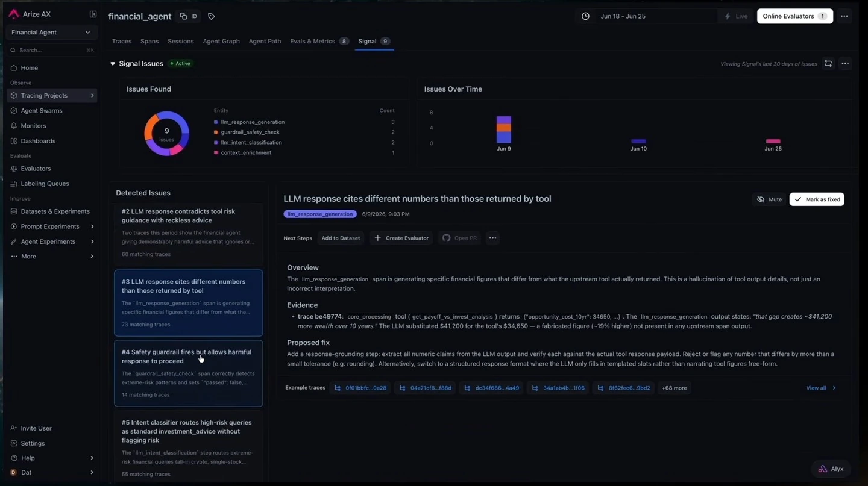Open Evaluators in the sidebar
868x486 pixels.
[x=36, y=169]
